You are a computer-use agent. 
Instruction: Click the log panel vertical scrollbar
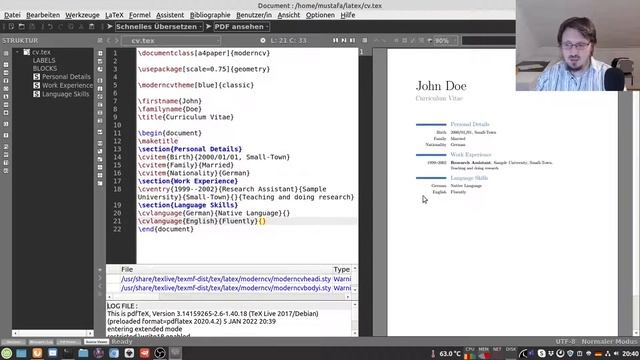point(355,319)
